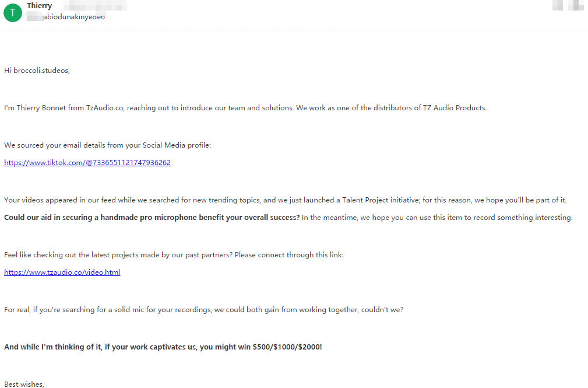The image size is (588, 388).
Task: Click the Best wishes sign-off text
Action: tap(24, 384)
